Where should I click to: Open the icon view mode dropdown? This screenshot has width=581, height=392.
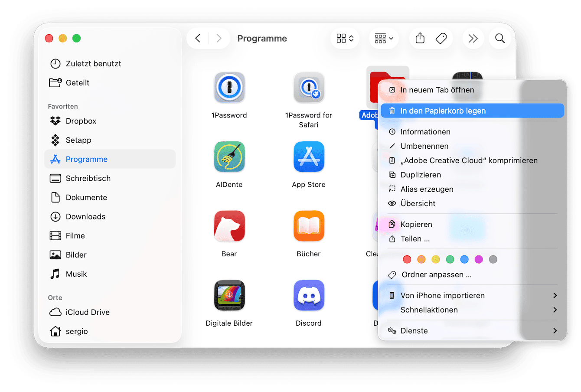[x=345, y=39]
